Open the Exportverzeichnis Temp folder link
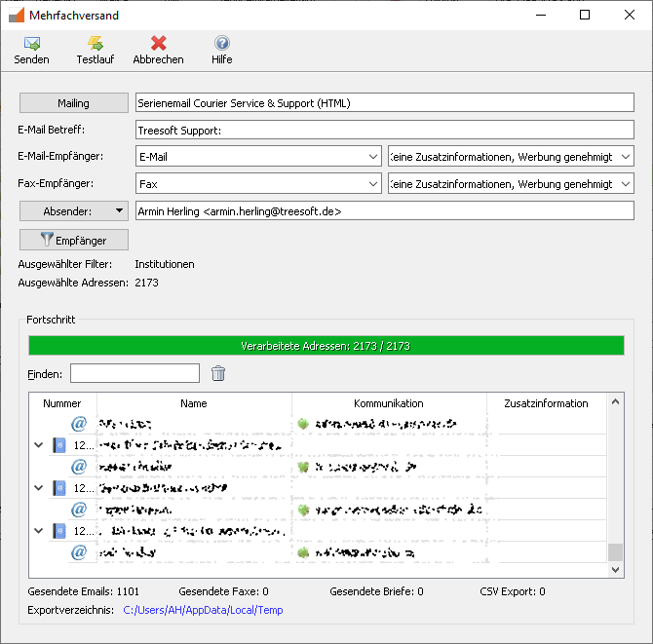The height and width of the screenshot is (644, 653). tap(203, 610)
